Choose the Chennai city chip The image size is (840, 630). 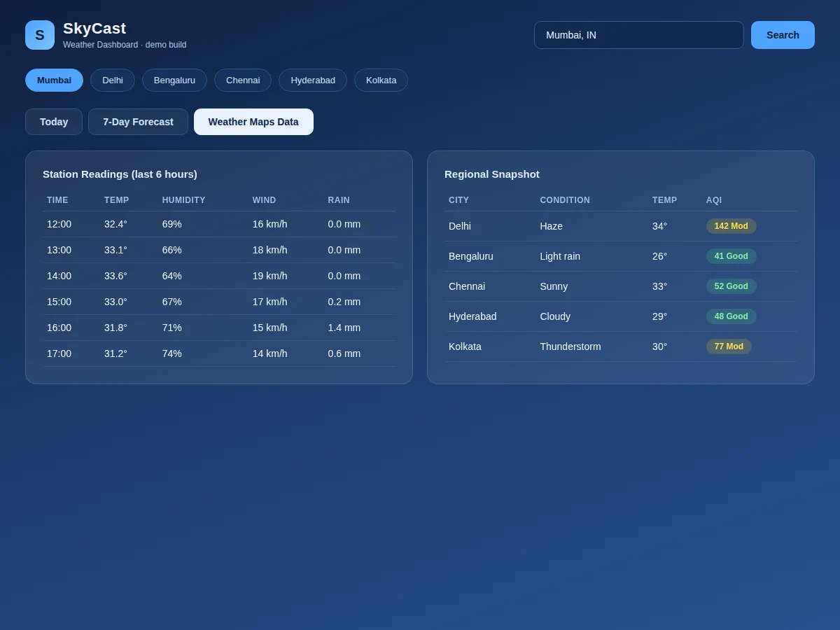point(243,80)
